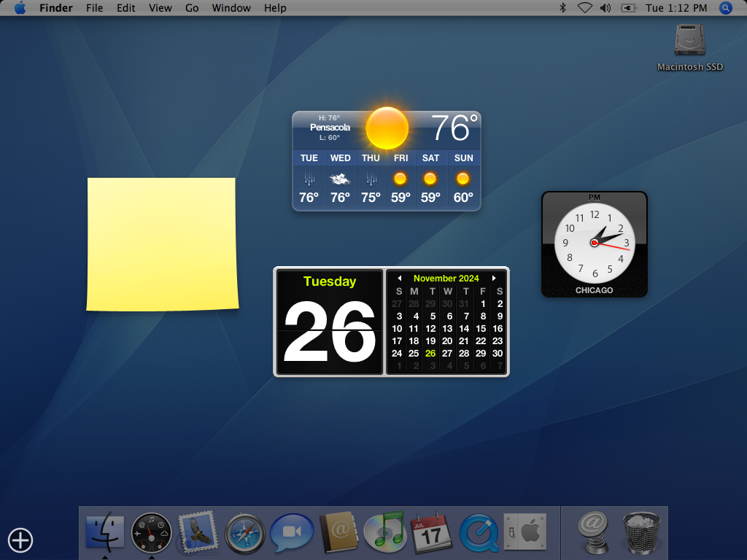
Task: Open Safari compass icon in Dock
Action: click(x=245, y=533)
